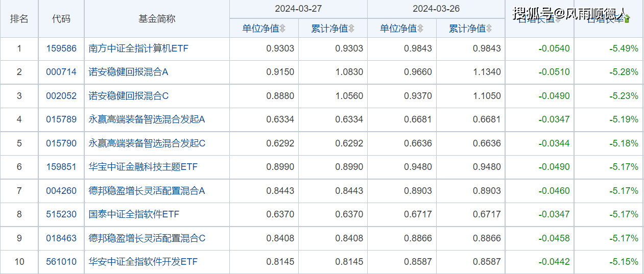Click fund code 015790
Screen dimensions: 644x274
point(61,143)
